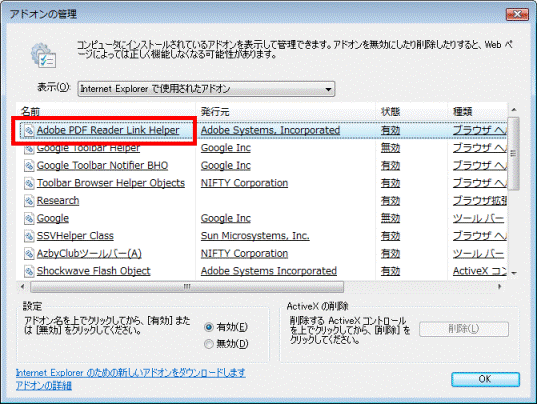Click the icon beside AzbyClubツールバー(A)
The width and height of the screenshot is (537, 404).
click(29, 254)
